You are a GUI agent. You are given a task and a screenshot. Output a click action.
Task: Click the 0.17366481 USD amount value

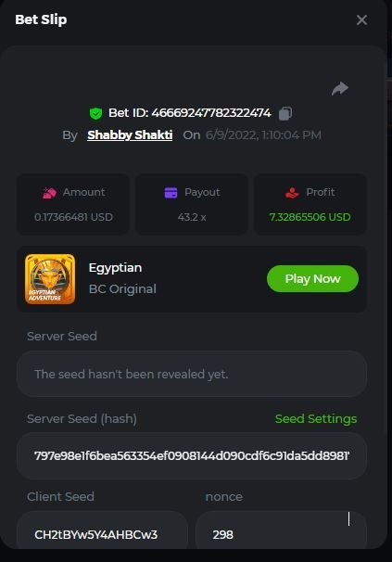tap(73, 217)
